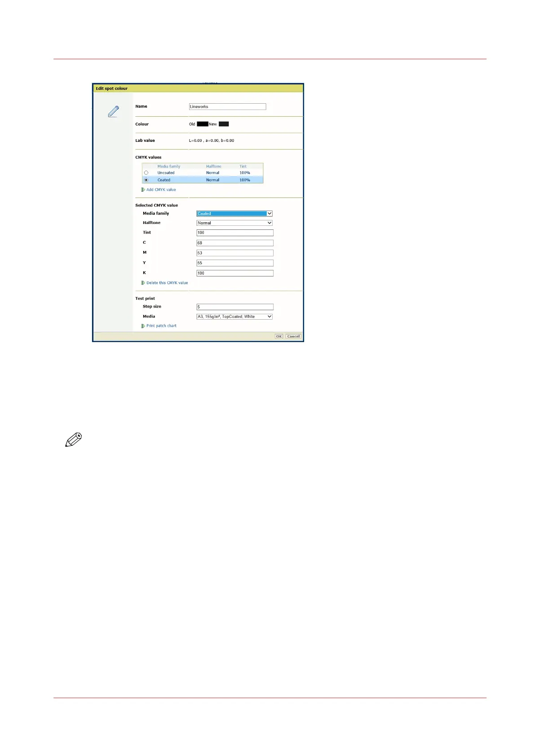Select the Coated radio button
Screen dimensions: 535x756
(146, 180)
